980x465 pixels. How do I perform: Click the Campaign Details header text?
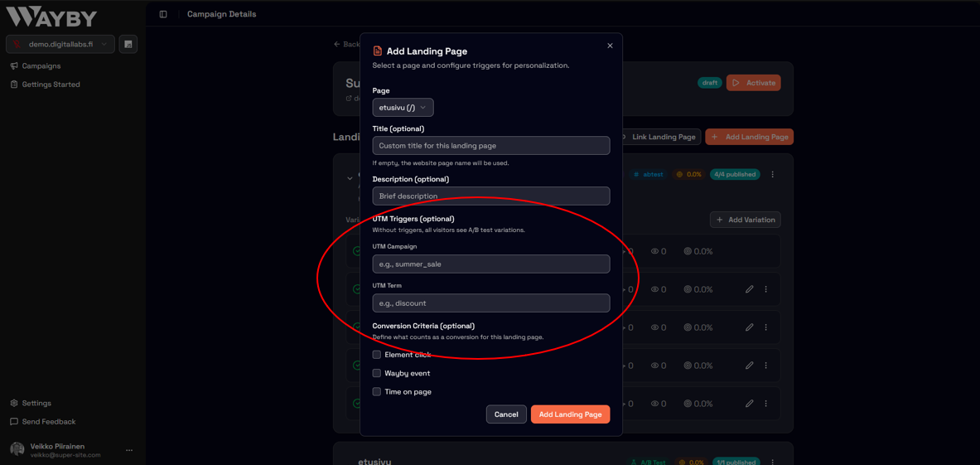tap(222, 14)
